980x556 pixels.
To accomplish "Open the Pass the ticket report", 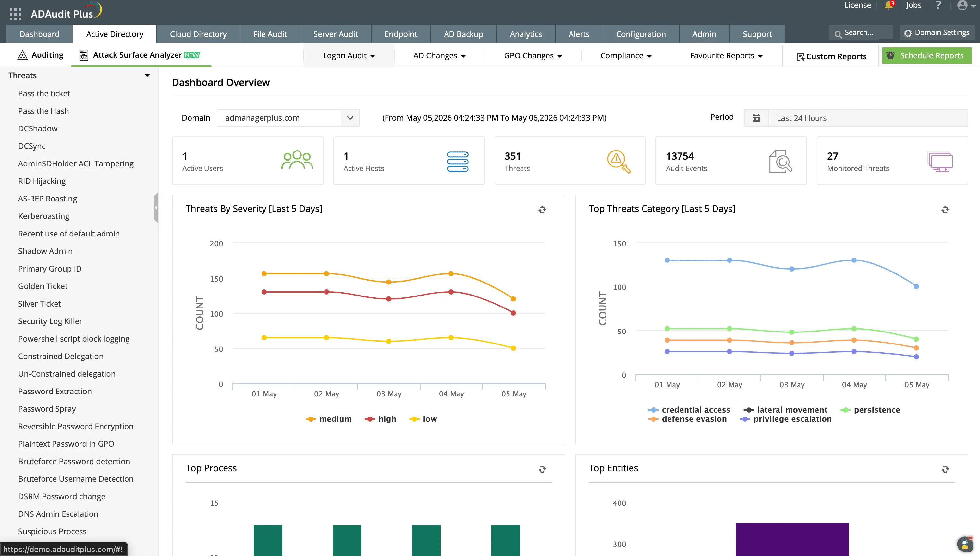I will tap(44, 93).
